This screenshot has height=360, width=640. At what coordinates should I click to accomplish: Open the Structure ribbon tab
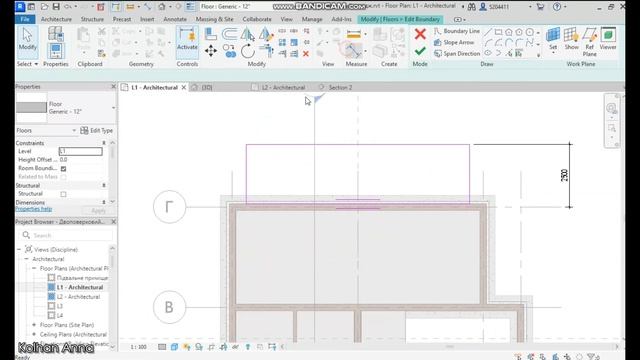tap(92, 19)
